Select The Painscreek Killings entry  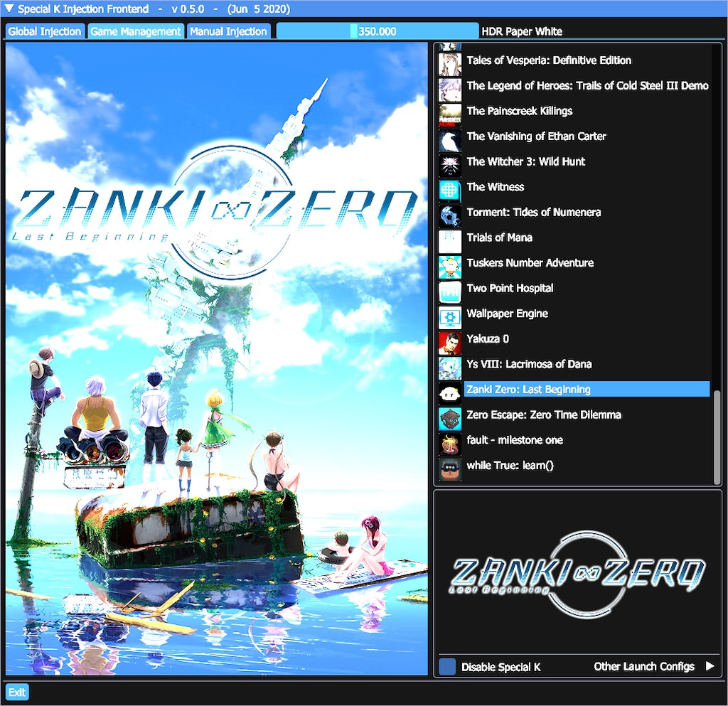[x=520, y=111]
